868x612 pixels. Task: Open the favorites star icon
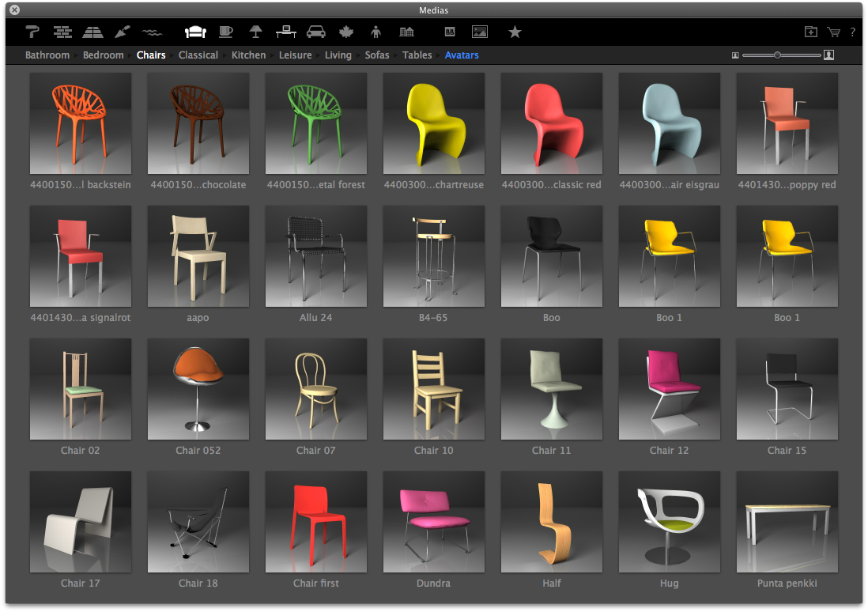click(x=515, y=32)
